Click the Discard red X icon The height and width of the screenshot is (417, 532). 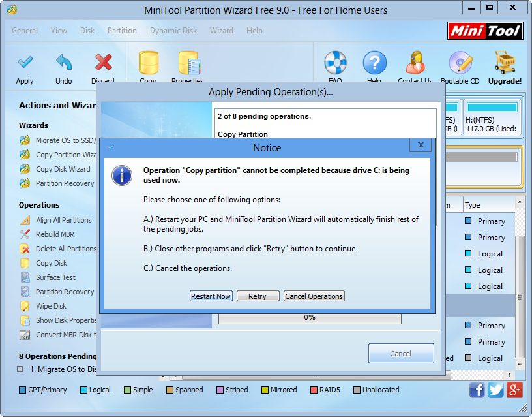[x=104, y=62]
